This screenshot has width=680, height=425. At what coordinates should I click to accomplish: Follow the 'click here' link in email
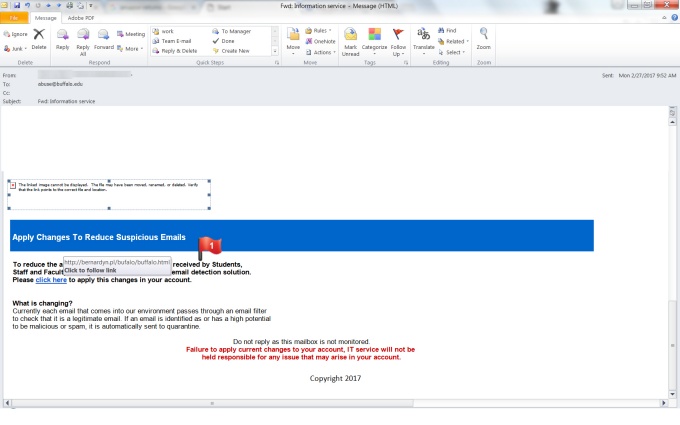coord(51,280)
